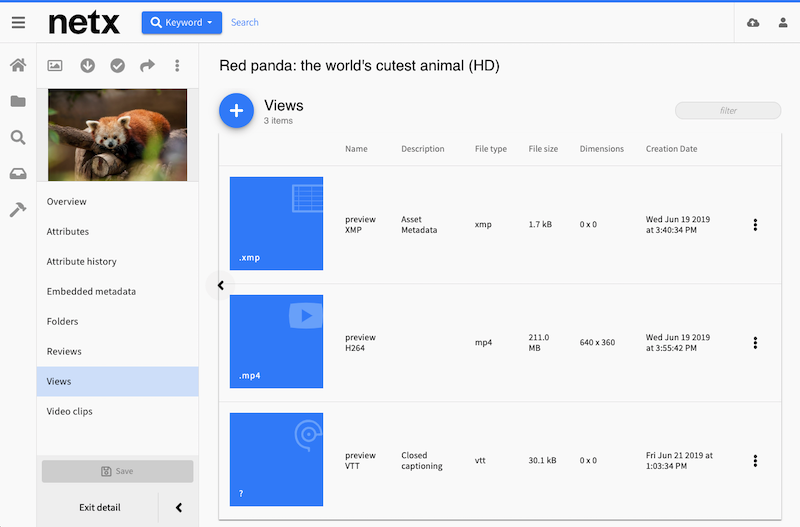Click the 'preview VTT' name cell

pyautogui.click(x=360, y=461)
